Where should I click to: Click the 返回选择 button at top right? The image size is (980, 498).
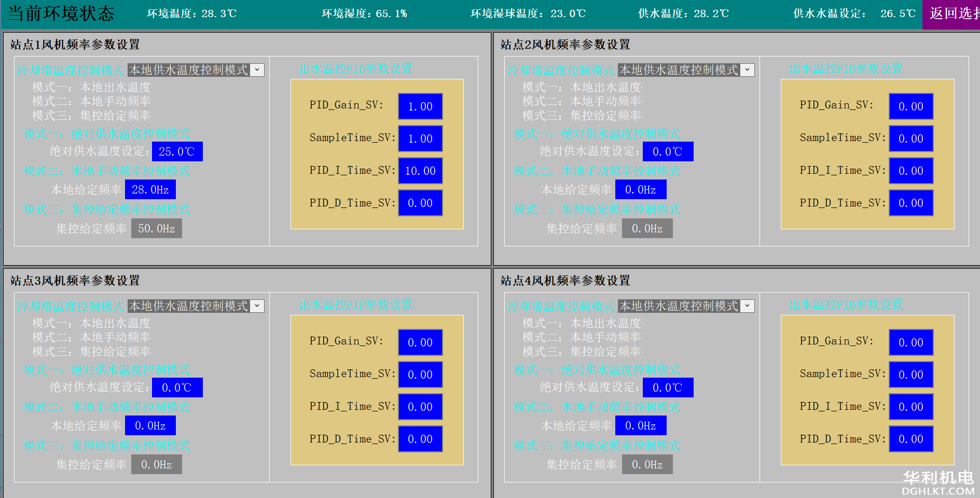[952, 14]
